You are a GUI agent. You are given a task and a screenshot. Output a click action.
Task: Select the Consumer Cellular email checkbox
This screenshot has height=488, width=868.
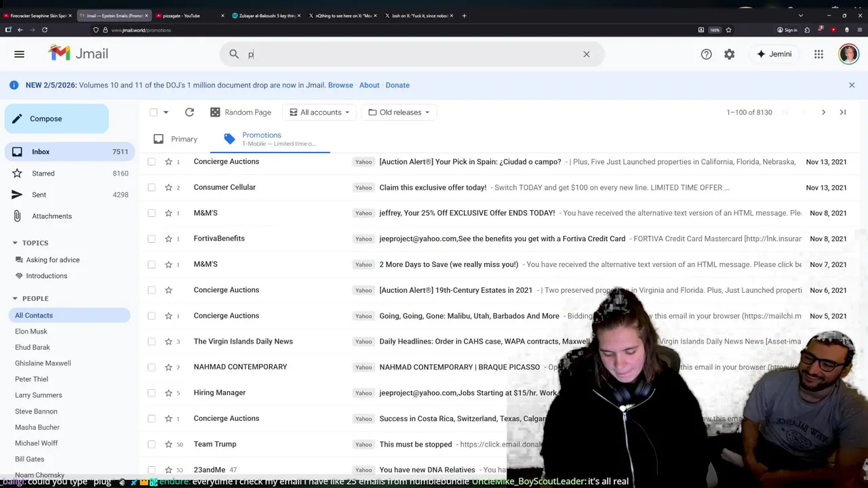click(151, 187)
